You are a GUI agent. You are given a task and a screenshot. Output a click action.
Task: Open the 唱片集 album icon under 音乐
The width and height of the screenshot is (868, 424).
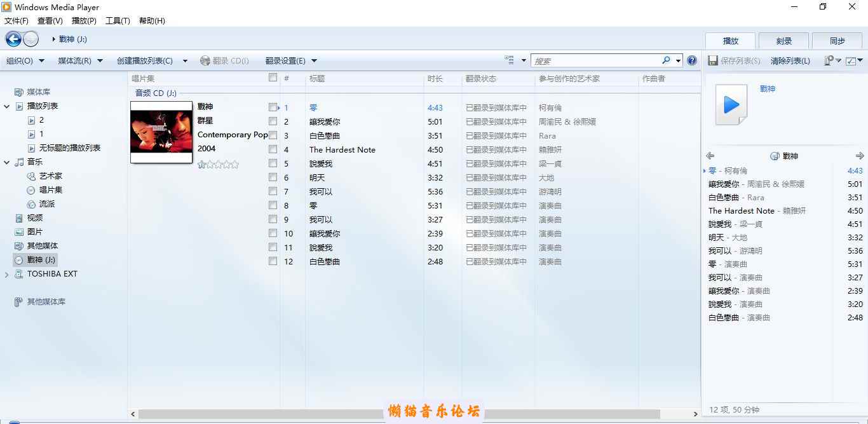tap(31, 190)
